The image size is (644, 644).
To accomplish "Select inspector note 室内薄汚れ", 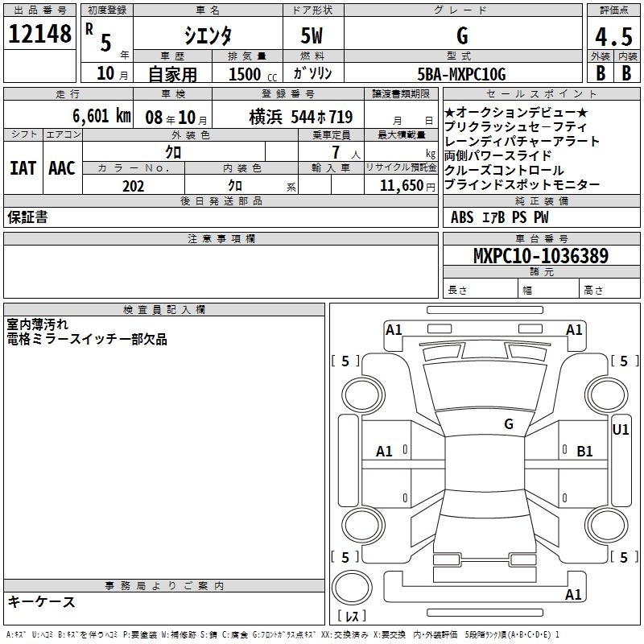I will click(x=37, y=324).
